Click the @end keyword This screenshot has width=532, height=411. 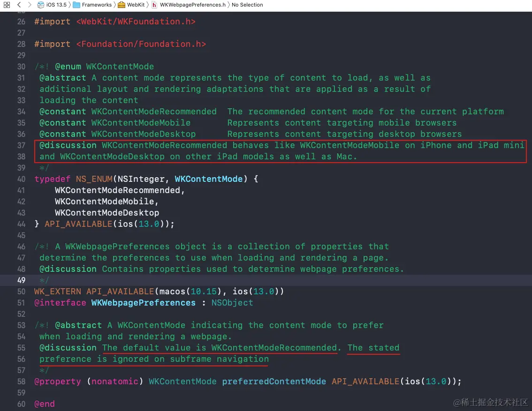point(45,404)
